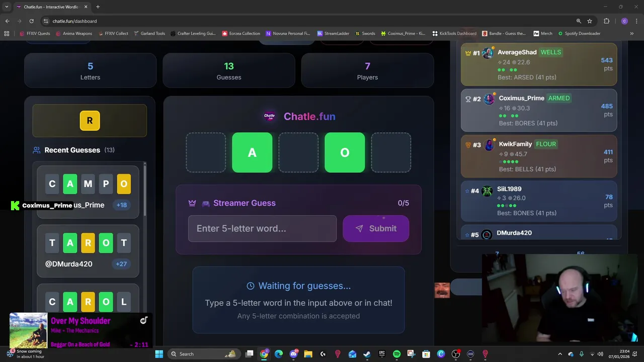This screenshot has width=644, height=362.
Task: Open SiiL1989's leaderboard entry
Action: pos(539,201)
